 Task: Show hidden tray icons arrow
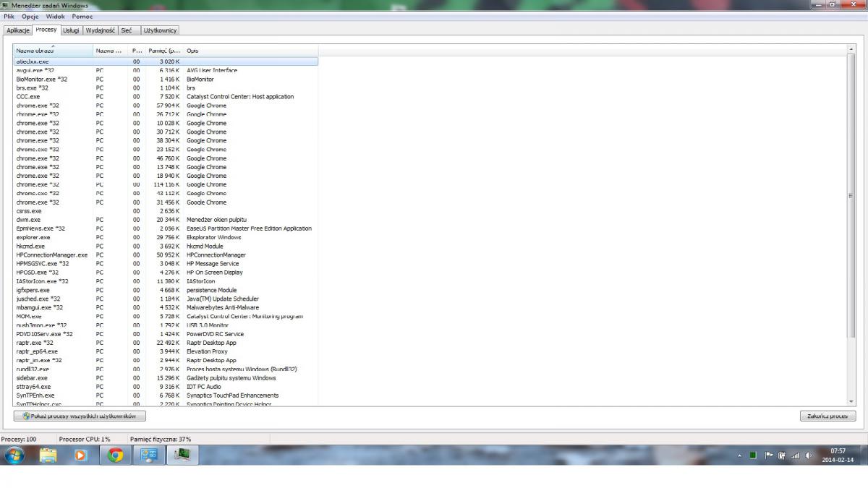[740, 456]
